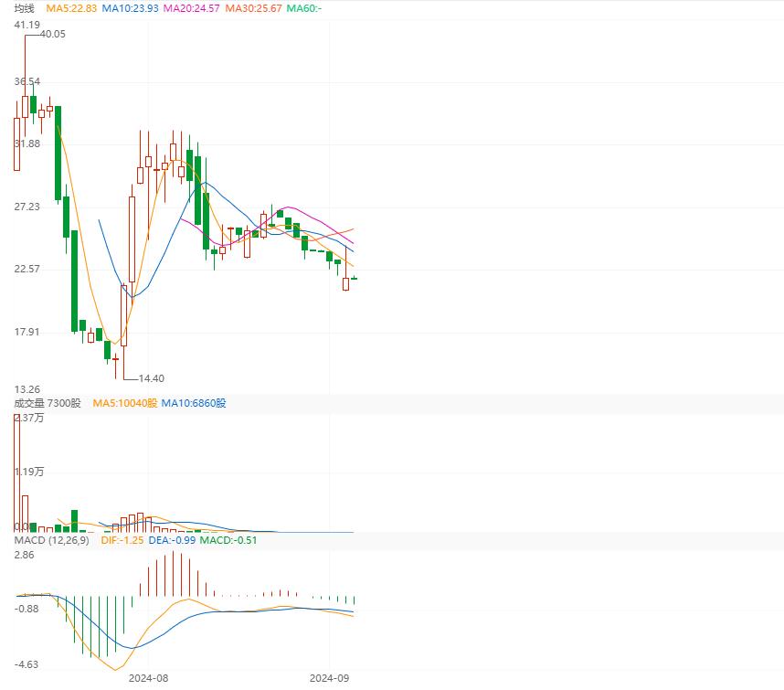Click the 均线 label
The height and width of the screenshot is (690, 784).
(24, 8)
